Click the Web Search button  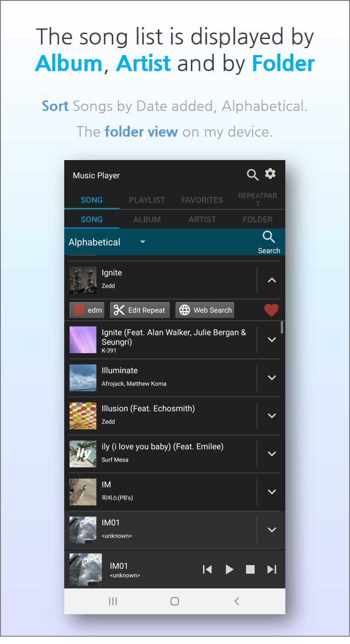[x=205, y=310]
